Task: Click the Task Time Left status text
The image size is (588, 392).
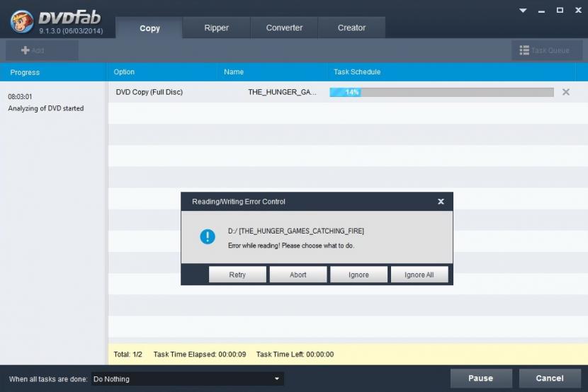Action: 295,354
